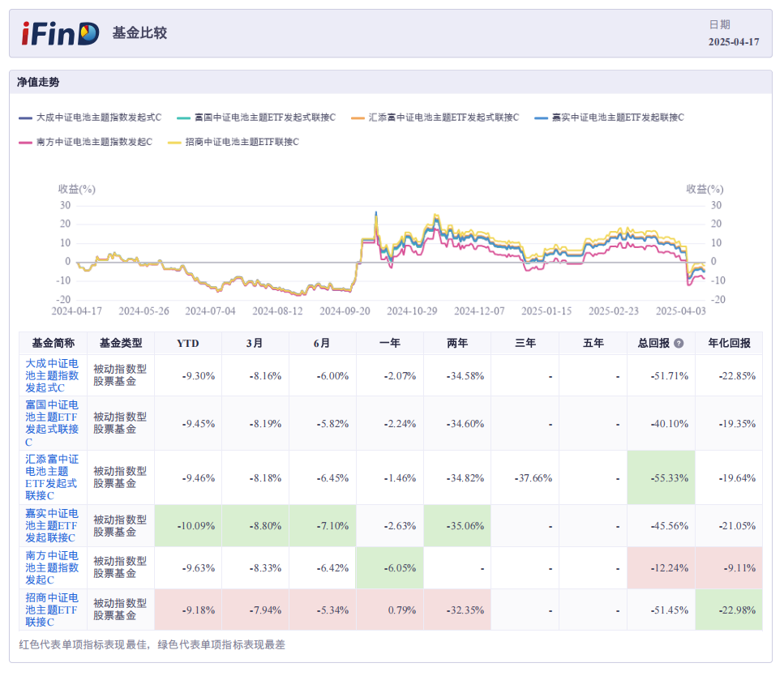Open fund link 招商中证电池主题ETF联接C in table
Image resolution: width=784 pixels, height=676 pixels.
[52, 610]
